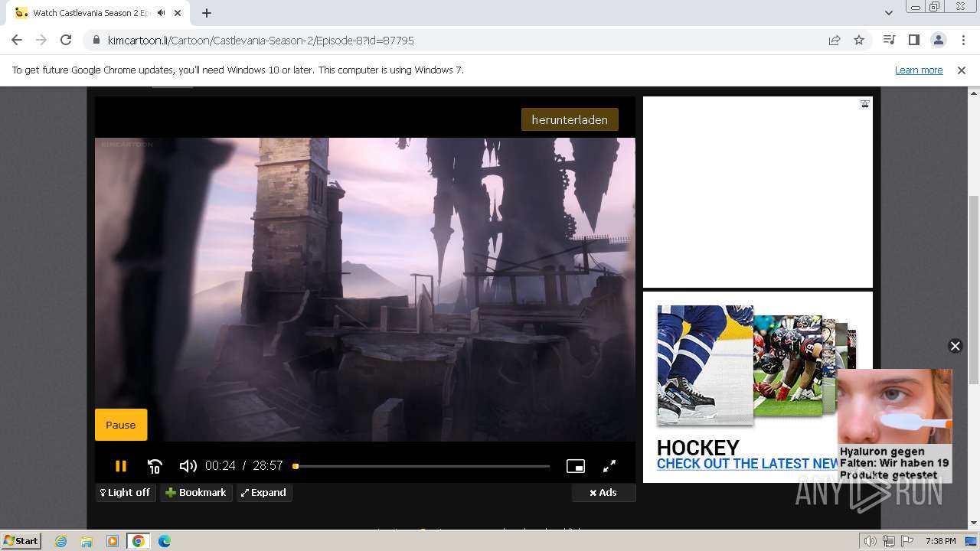This screenshot has width=980, height=551.
Task: Switch the video to fullscreen
Action: click(609, 465)
